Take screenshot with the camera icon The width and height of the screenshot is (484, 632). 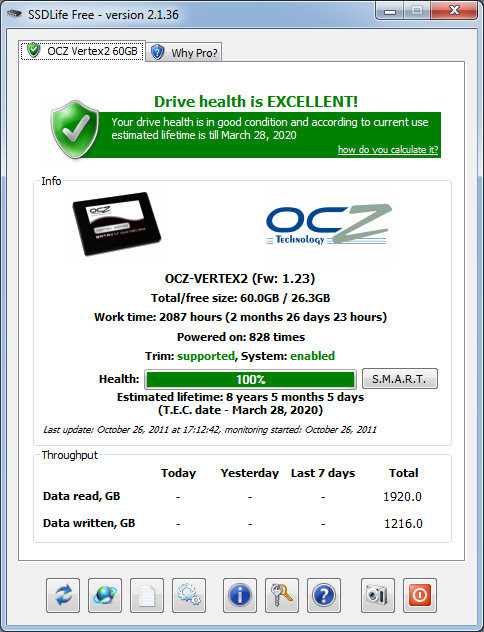coord(378,595)
